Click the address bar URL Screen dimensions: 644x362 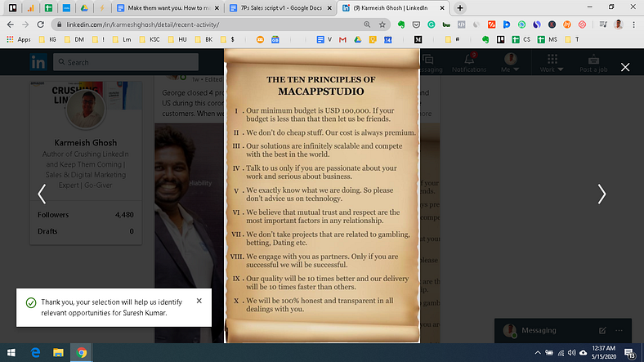(143, 25)
